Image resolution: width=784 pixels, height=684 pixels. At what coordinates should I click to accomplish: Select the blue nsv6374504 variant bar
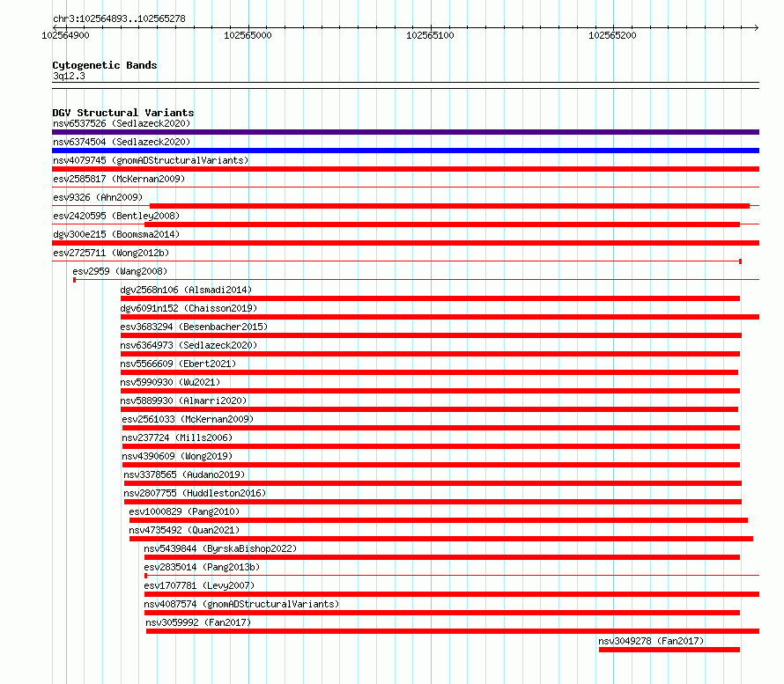point(405,151)
